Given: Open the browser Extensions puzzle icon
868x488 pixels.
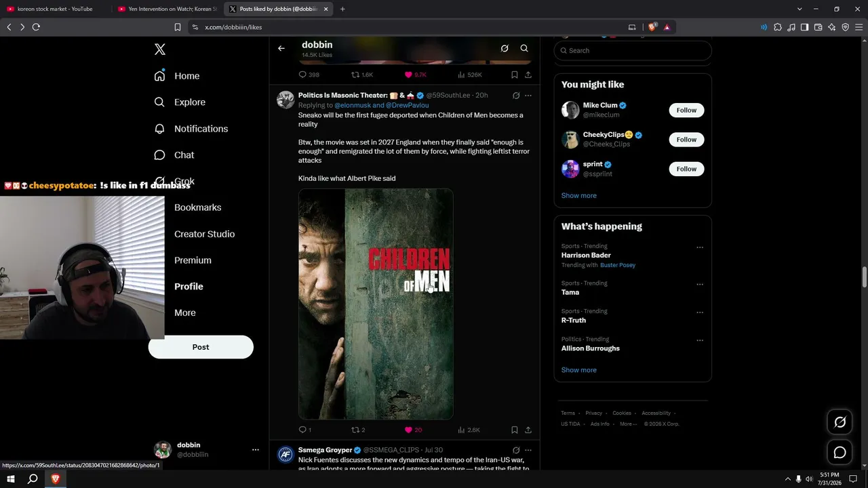Looking at the screenshot, I should tap(778, 27).
